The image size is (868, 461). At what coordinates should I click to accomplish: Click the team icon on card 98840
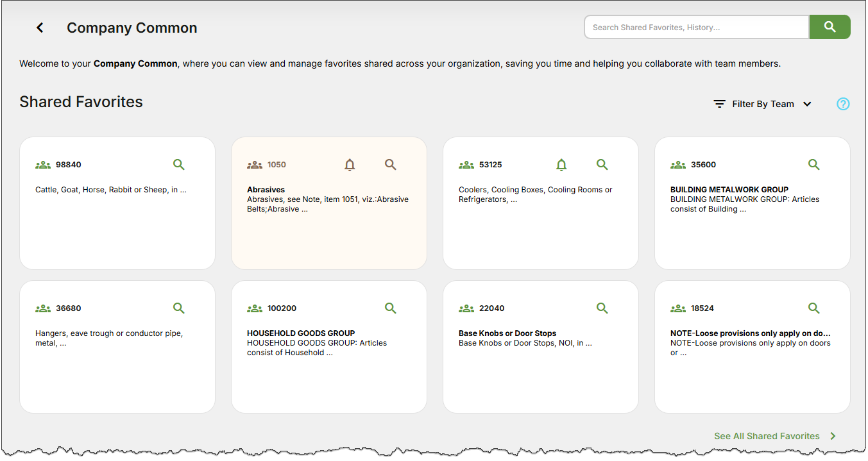[43, 165]
